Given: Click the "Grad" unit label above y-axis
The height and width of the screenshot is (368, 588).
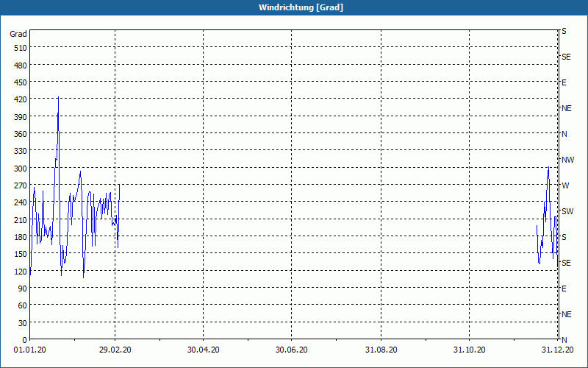Looking at the screenshot, I should pyautogui.click(x=18, y=34).
